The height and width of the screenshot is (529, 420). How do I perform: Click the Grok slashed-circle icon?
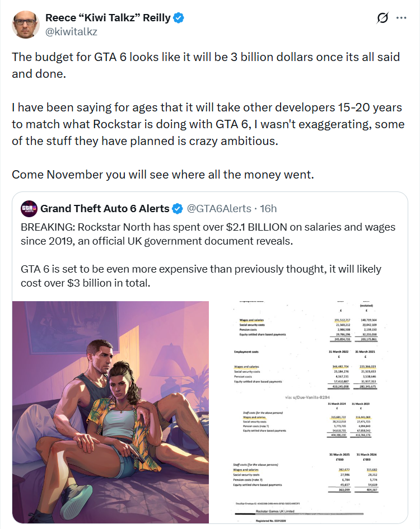point(383,18)
